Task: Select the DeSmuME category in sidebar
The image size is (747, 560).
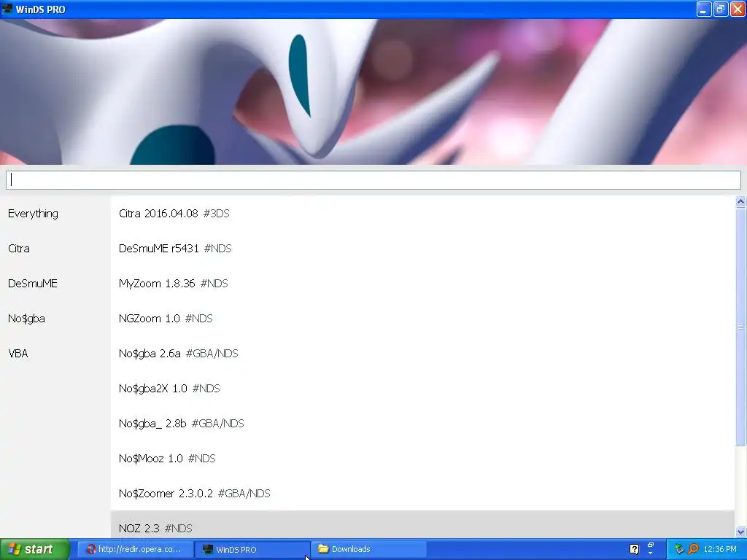Action: coord(32,284)
